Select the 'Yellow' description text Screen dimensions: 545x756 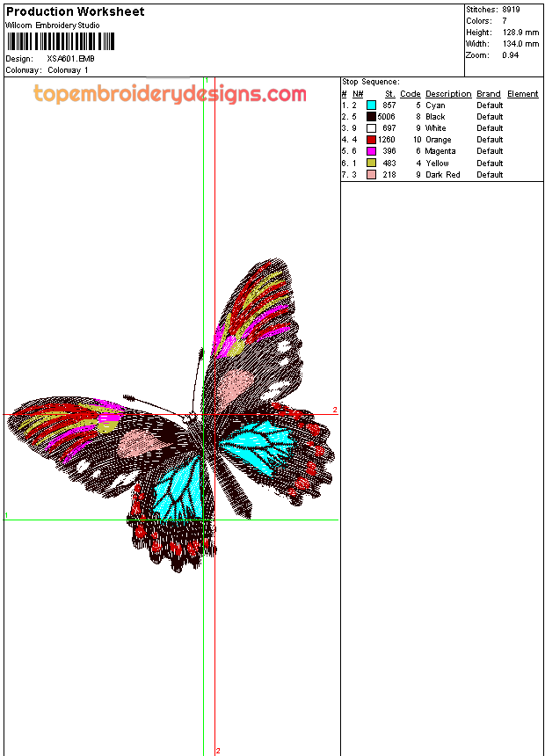coord(437,163)
